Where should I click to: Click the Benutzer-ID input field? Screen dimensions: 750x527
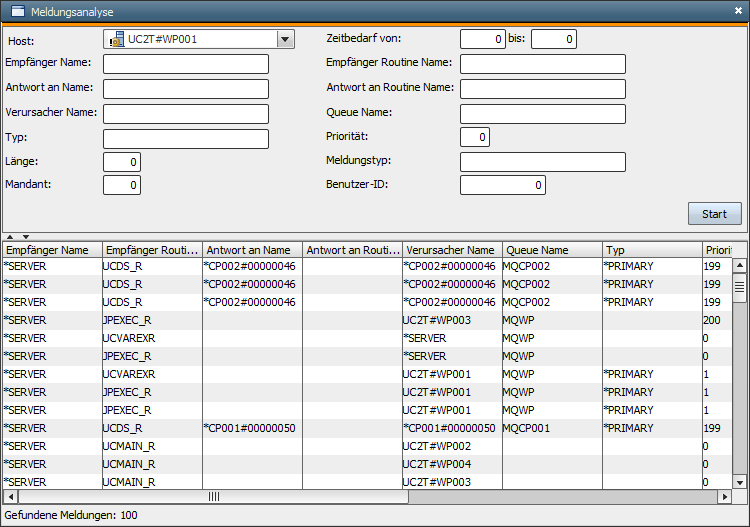(x=503, y=185)
